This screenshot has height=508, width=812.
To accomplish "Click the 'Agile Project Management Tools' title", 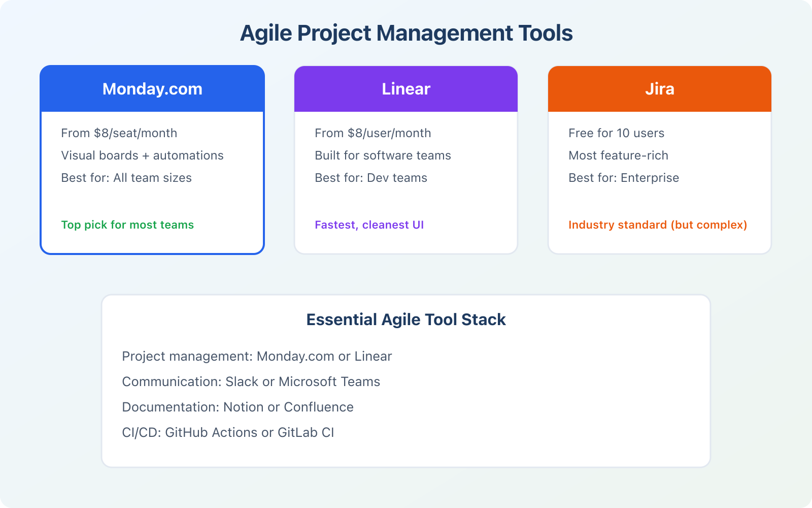I will tap(406, 34).
